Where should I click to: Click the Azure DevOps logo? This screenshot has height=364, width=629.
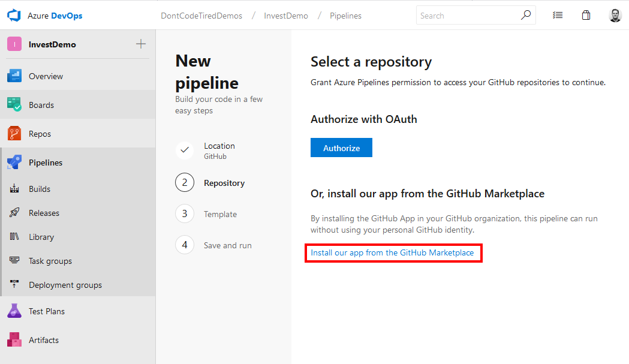click(13, 14)
